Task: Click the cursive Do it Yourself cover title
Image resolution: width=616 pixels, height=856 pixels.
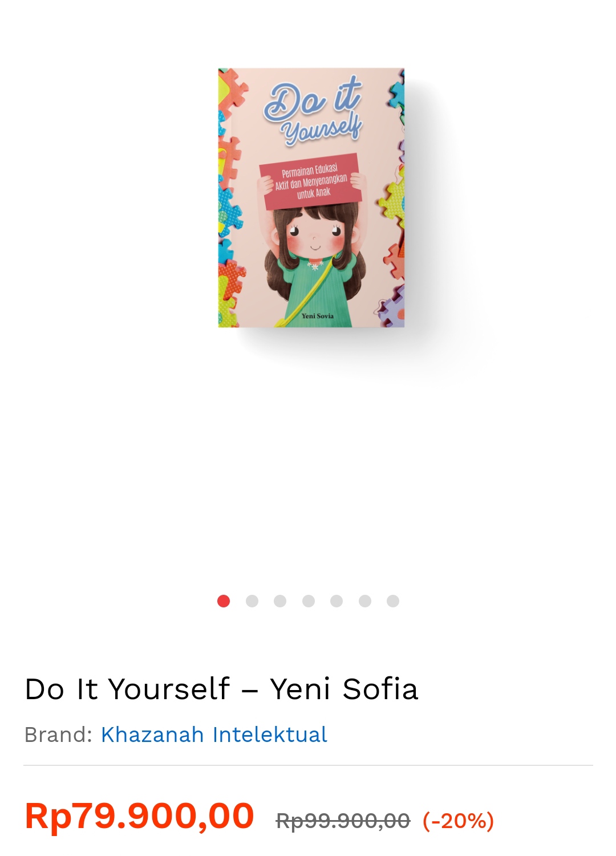Action: point(314,111)
